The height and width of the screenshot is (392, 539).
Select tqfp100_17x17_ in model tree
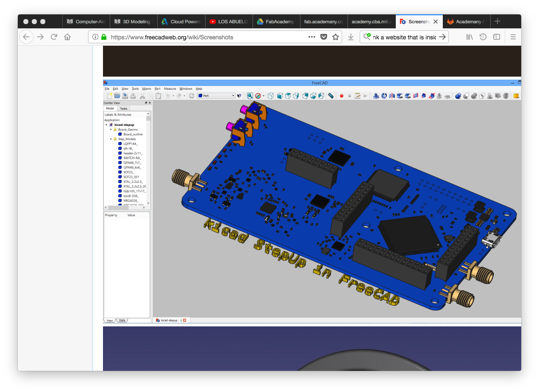(x=134, y=191)
